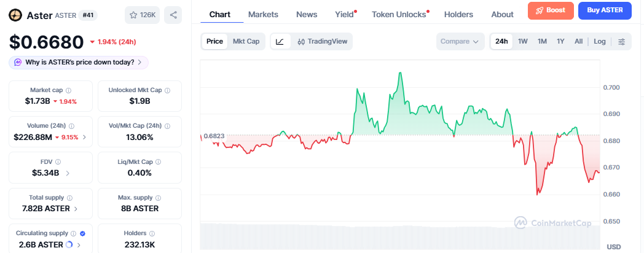Select the 1M time range
Screen dimensions: 644x253
542,42
